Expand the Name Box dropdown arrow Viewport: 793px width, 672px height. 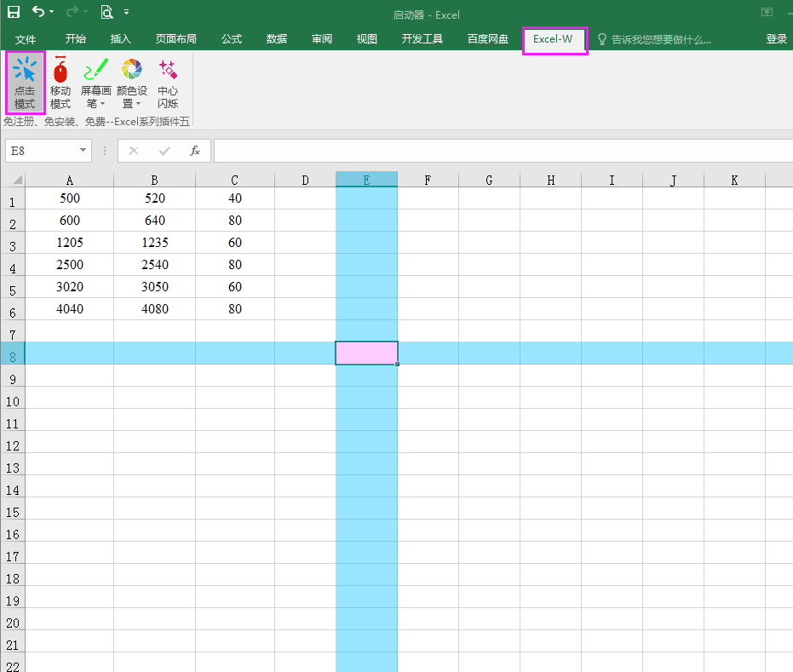(83, 150)
